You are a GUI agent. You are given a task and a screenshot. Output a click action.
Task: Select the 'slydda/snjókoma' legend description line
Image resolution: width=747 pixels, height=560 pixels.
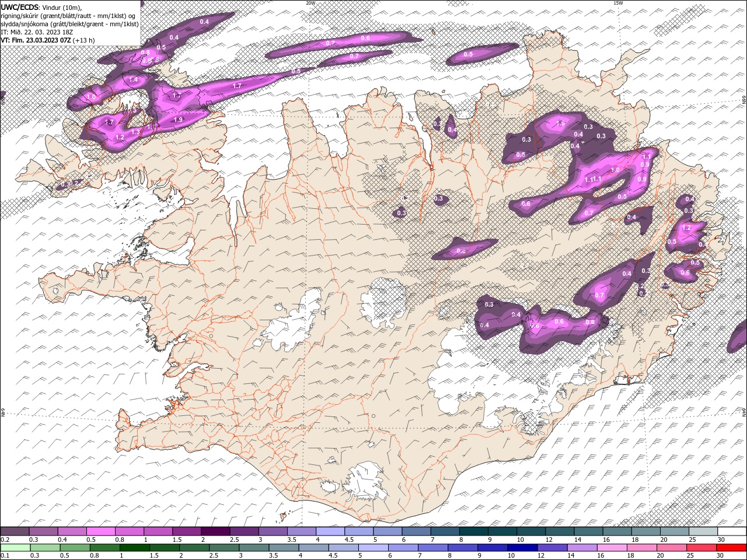point(69,23)
